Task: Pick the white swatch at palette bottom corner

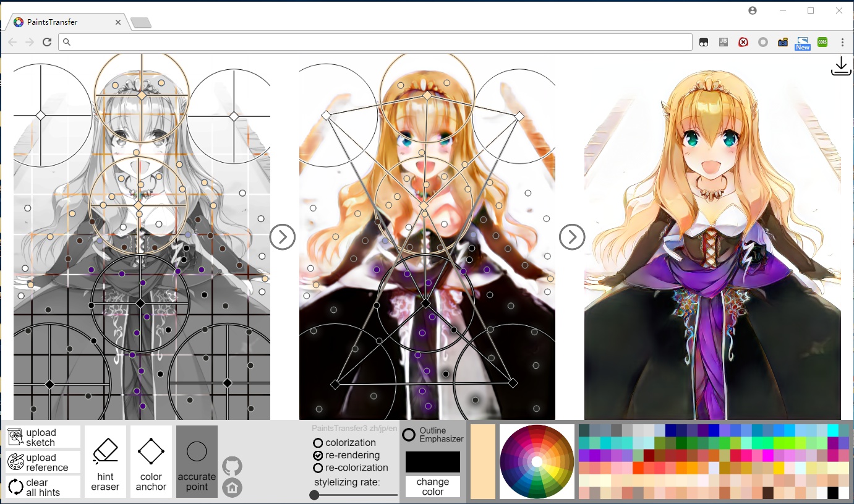Action: tap(844, 493)
